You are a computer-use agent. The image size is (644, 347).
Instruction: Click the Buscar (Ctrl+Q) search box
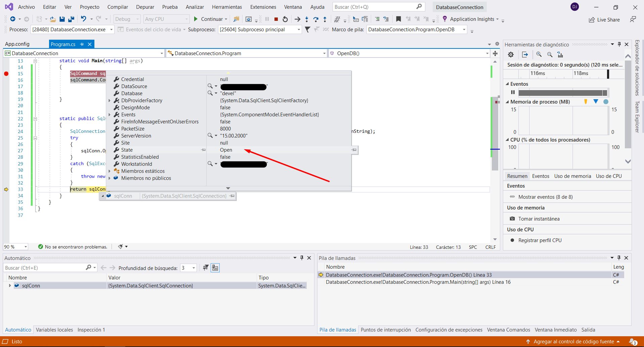tap(375, 7)
